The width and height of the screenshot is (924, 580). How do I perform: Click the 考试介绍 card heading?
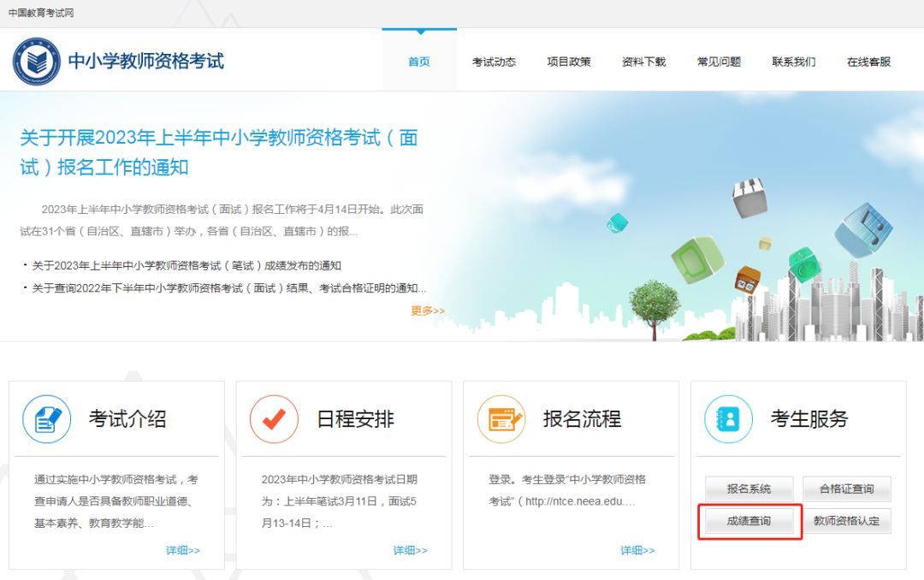(127, 419)
